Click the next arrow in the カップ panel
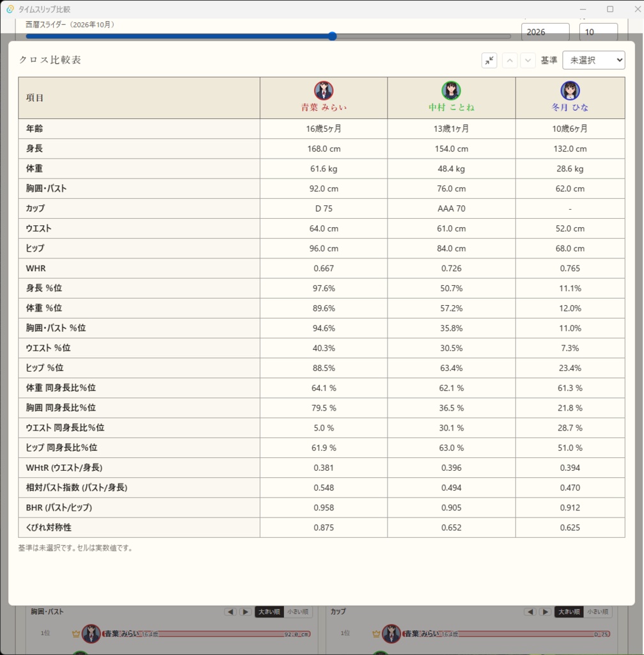 (x=545, y=612)
